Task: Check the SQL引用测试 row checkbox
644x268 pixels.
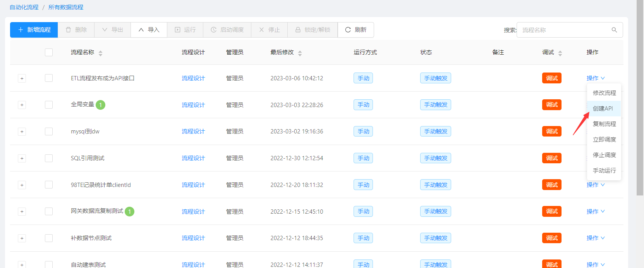Action: [x=49, y=158]
